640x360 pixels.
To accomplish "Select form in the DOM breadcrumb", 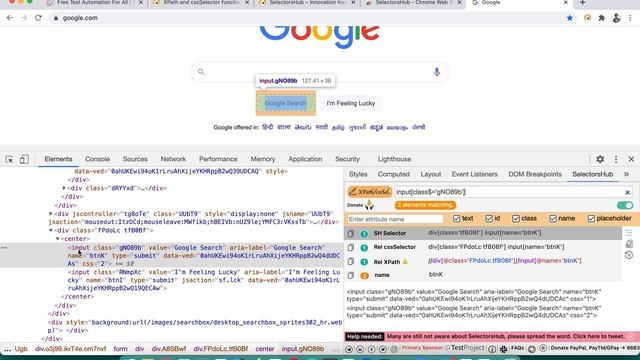I will tap(120, 349).
